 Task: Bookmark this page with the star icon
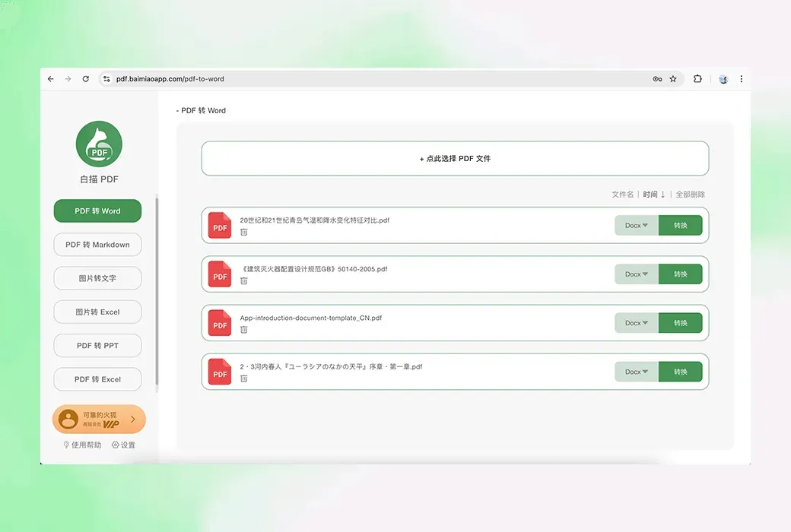point(673,79)
